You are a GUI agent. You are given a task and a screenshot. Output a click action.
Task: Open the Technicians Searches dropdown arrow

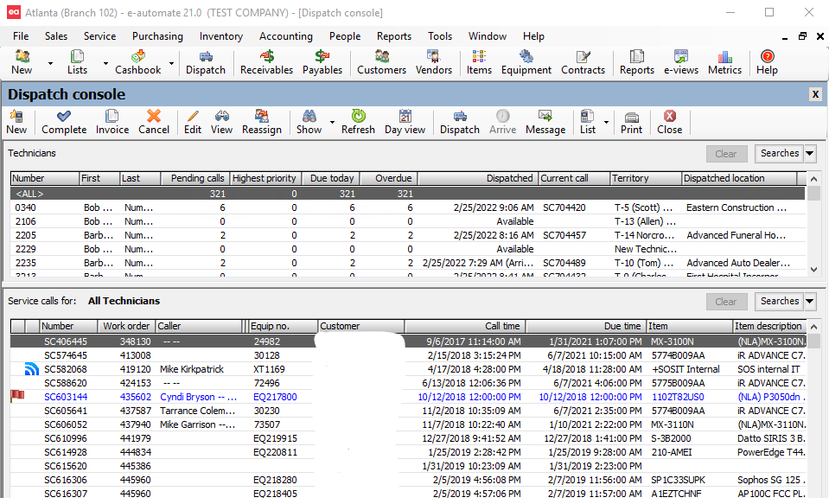point(809,154)
